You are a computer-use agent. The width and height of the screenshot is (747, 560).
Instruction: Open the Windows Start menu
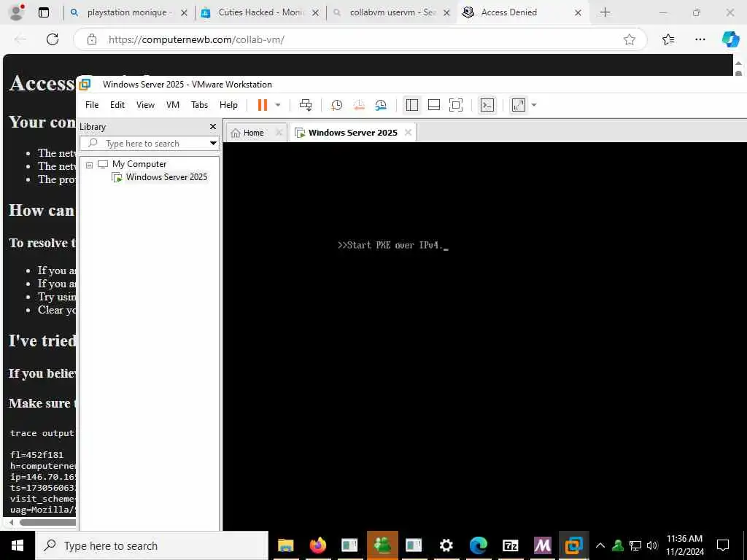pos(18,545)
